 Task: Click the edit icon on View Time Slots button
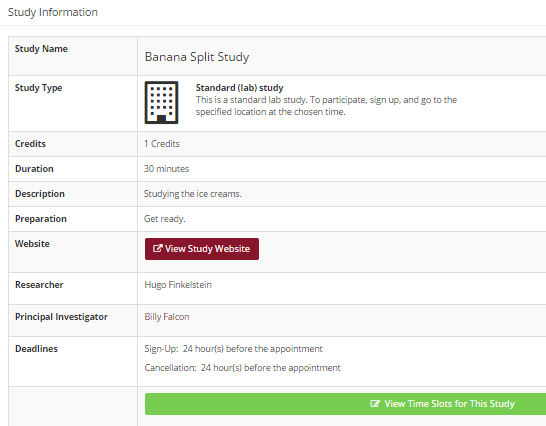(375, 404)
